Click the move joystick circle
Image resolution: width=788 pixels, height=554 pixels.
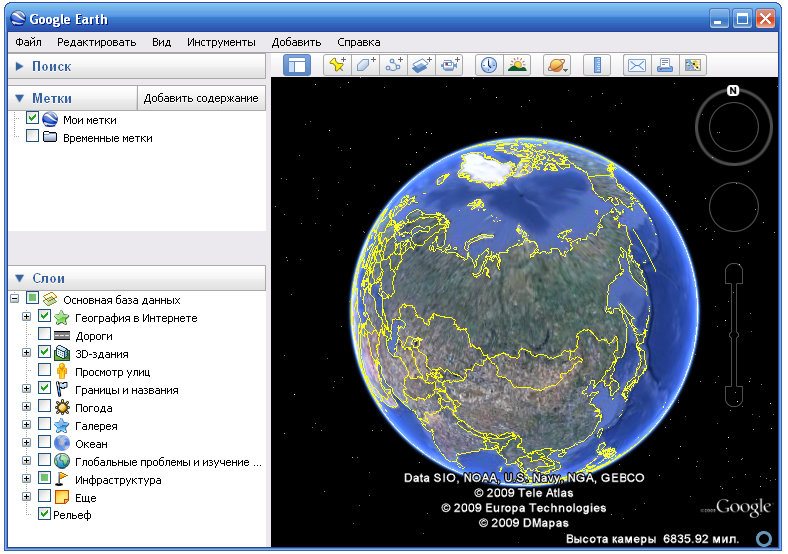click(x=734, y=207)
